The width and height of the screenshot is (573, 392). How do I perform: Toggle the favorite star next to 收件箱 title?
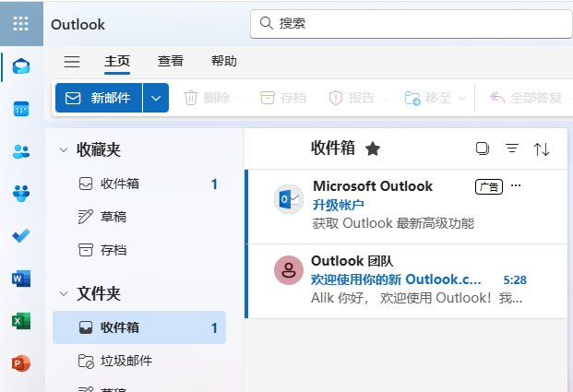pyautogui.click(x=373, y=148)
